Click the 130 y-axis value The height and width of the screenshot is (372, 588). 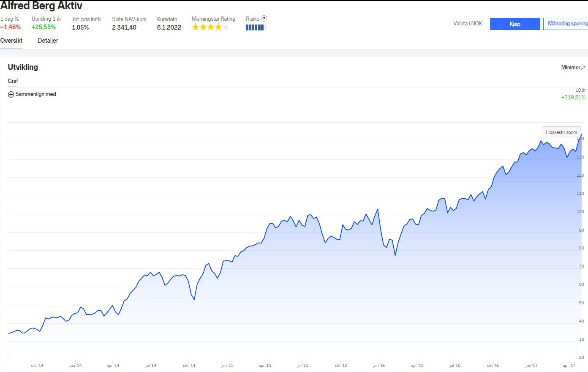click(x=580, y=157)
